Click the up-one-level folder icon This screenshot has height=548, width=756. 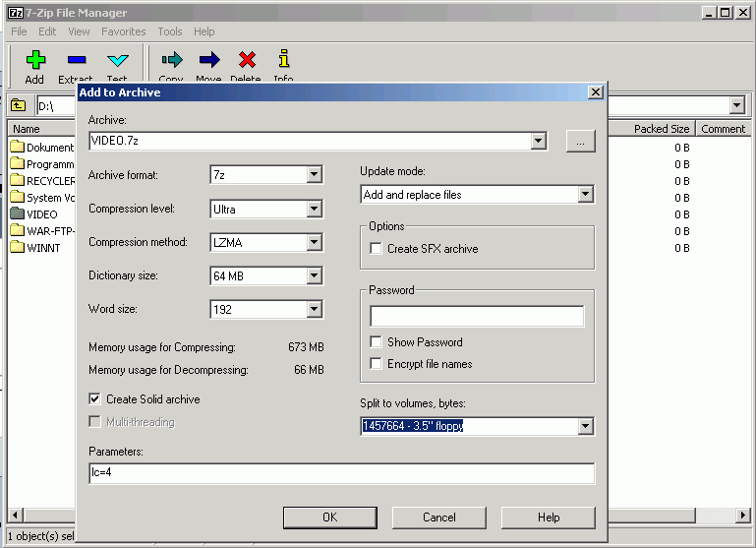[x=19, y=105]
